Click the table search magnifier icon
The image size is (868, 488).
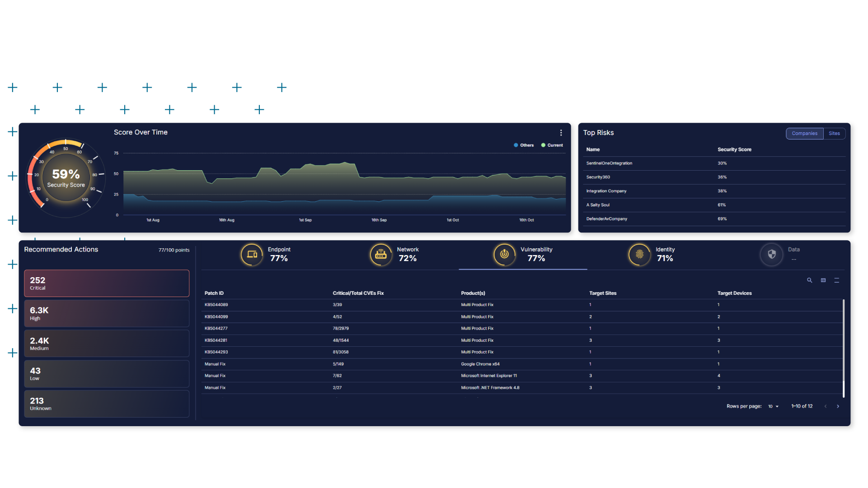pos(809,280)
